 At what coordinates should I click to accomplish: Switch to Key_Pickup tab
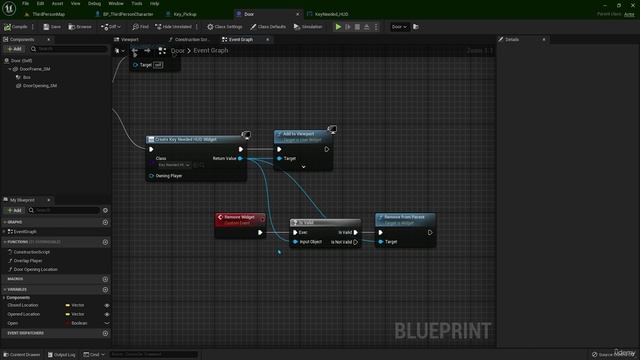coord(182,14)
